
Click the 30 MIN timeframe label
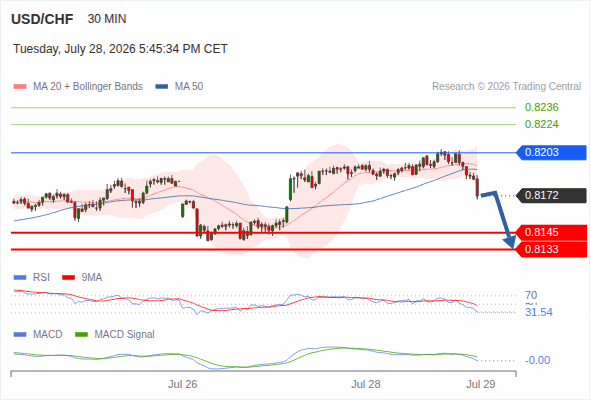(x=107, y=19)
